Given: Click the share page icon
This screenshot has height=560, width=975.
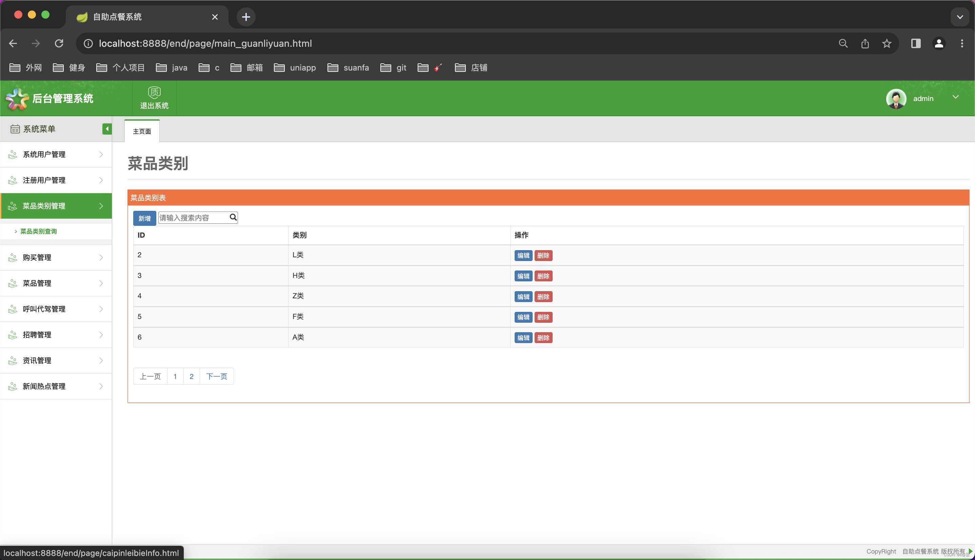Looking at the screenshot, I should click(865, 43).
